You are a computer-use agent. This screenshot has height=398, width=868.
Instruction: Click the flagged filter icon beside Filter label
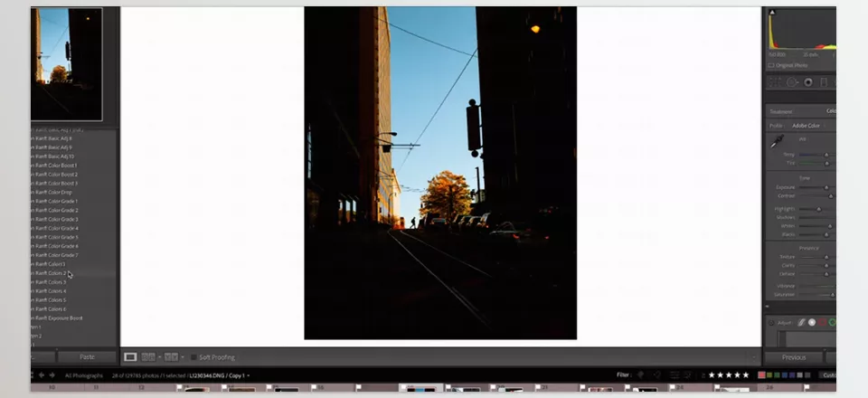pyautogui.click(x=640, y=374)
